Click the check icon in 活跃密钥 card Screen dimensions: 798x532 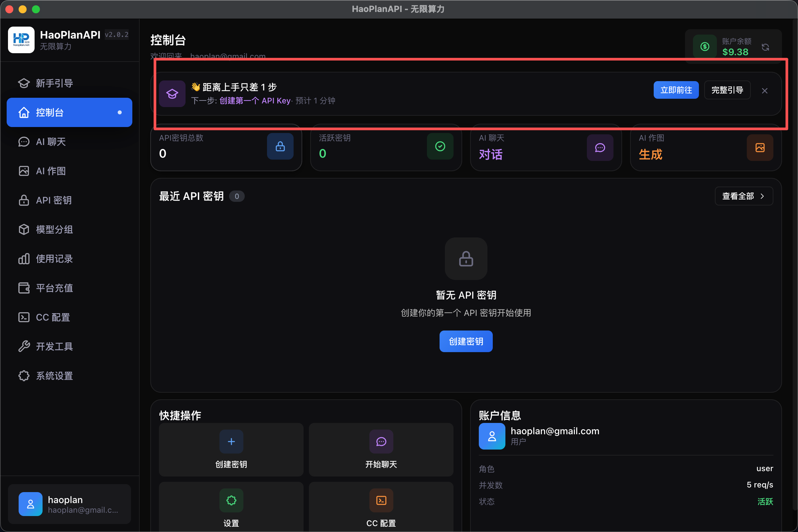(440, 146)
